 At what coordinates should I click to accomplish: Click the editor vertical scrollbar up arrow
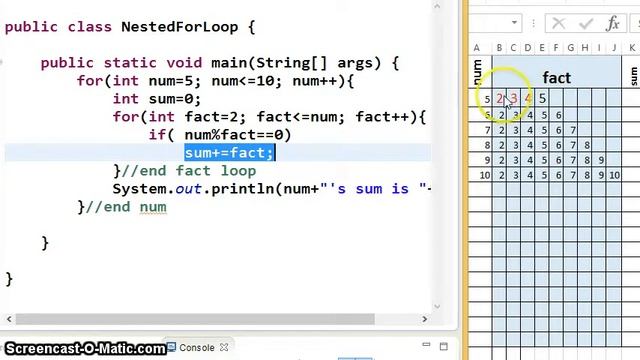(x=437, y=6)
